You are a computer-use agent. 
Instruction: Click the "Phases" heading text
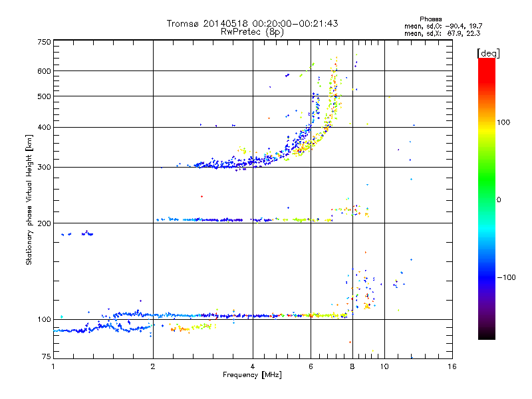[430, 19]
